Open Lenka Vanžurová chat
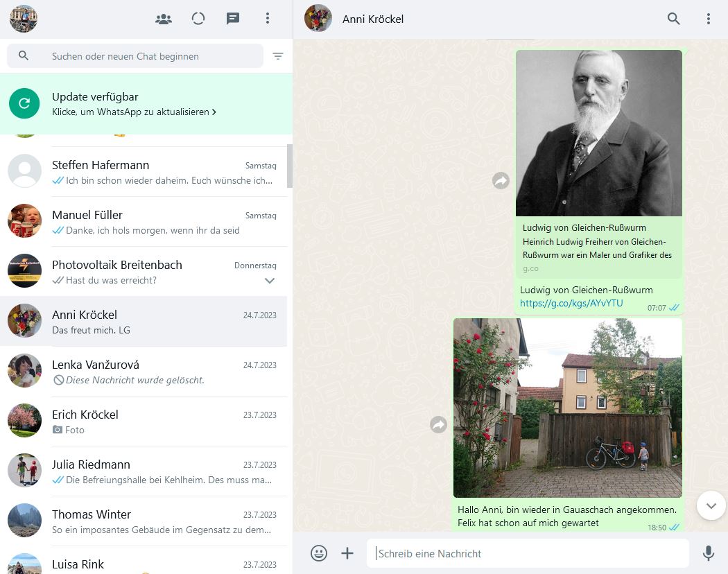Image resolution: width=728 pixels, height=574 pixels. [x=144, y=371]
